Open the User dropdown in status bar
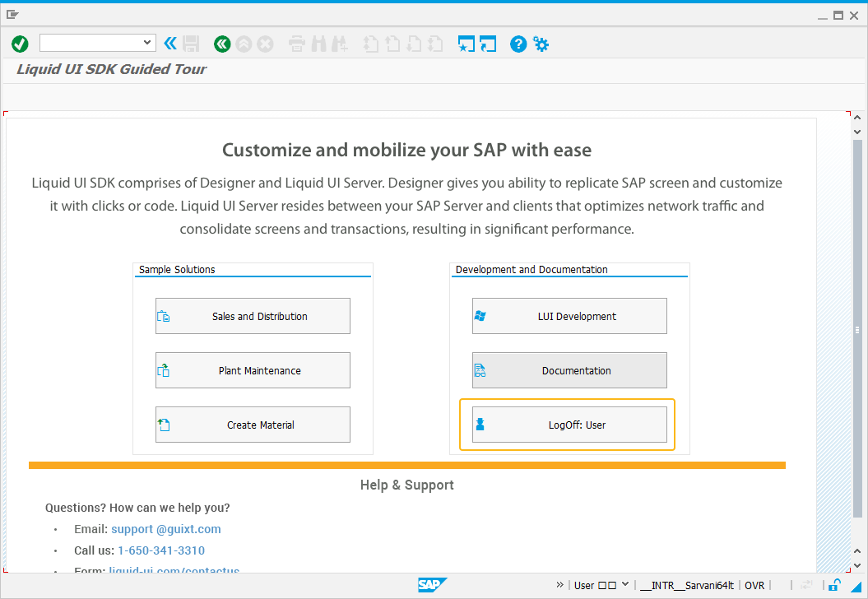 coord(625,584)
